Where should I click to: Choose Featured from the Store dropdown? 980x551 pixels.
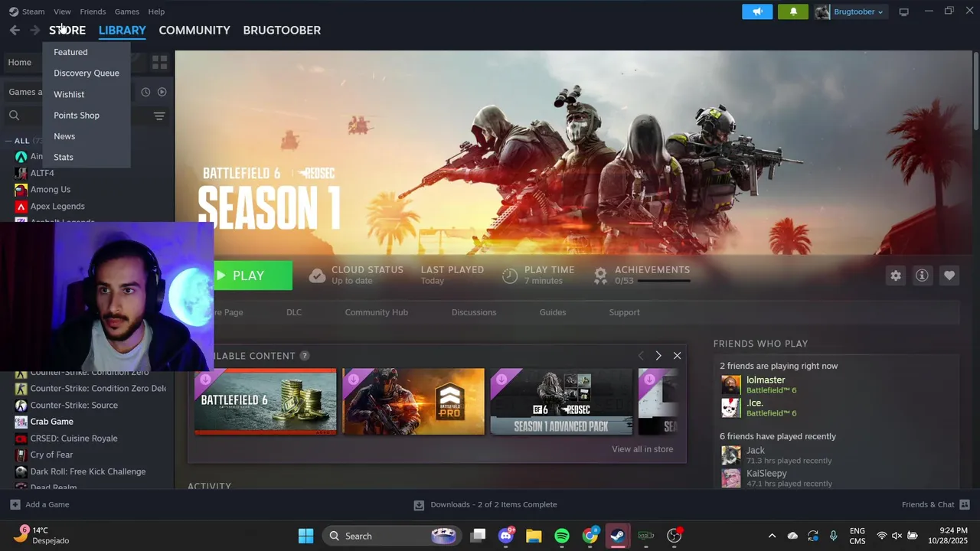pyautogui.click(x=70, y=52)
